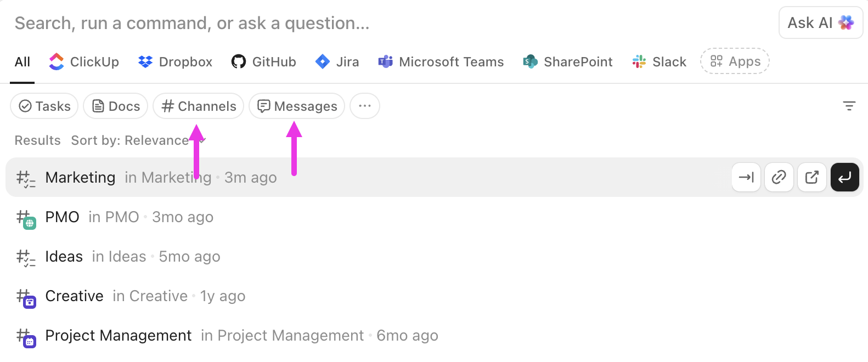Enable the Messages result filter
Viewport: 868px width, 362px height.
pos(296,106)
